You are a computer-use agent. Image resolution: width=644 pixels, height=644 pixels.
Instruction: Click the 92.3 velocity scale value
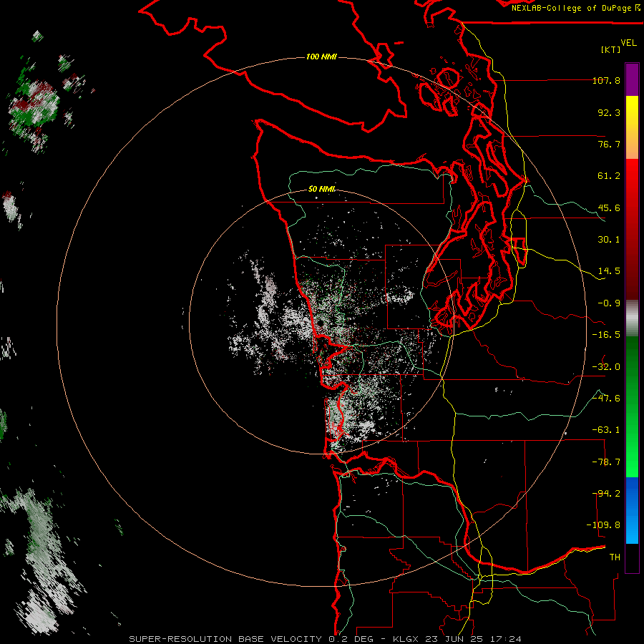pos(609,112)
